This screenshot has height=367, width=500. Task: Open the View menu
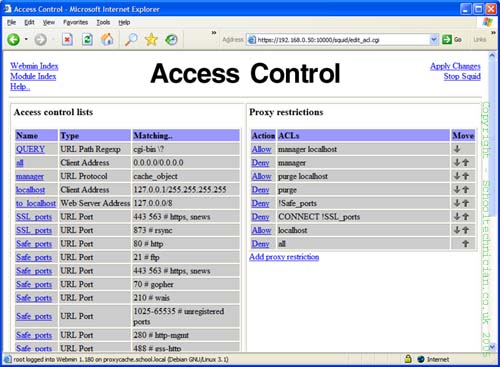[49, 22]
